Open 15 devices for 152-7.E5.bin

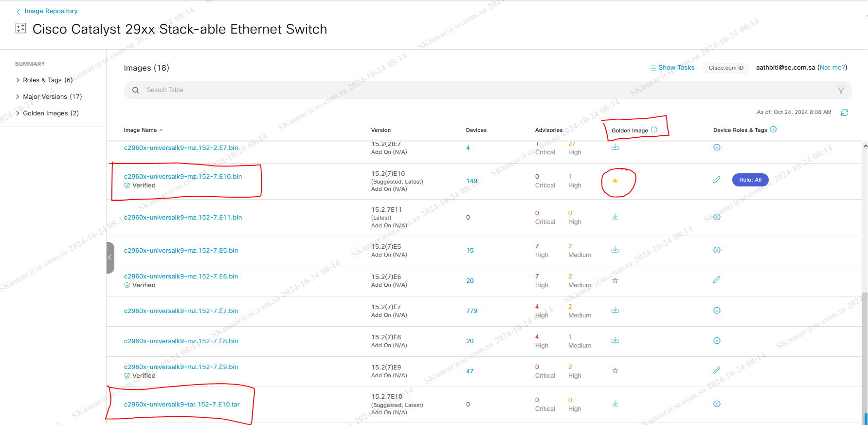coord(470,250)
